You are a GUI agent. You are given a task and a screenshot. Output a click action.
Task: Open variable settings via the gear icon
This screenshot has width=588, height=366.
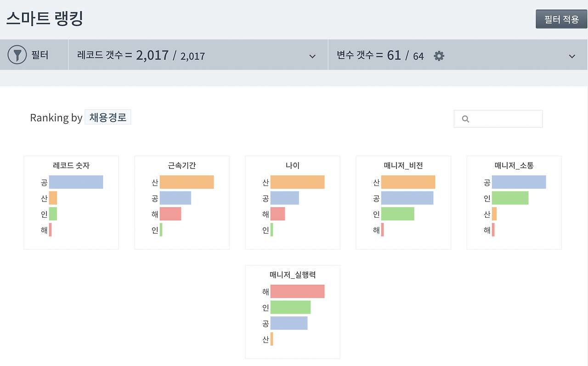click(x=439, y=56)
